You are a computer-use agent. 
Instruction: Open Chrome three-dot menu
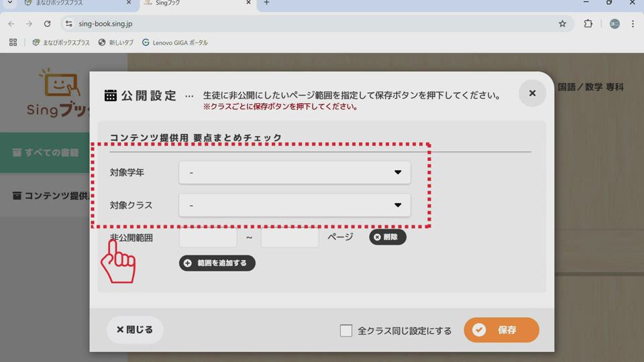633,23
